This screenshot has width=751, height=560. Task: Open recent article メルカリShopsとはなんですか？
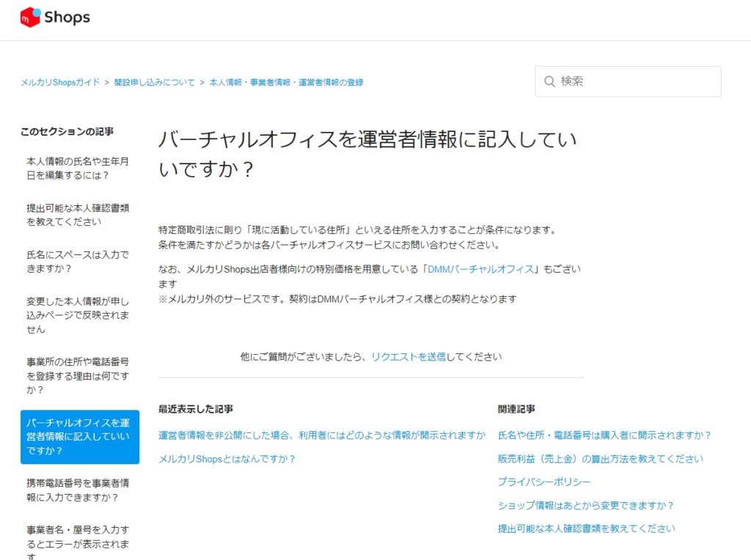[x=227, y=459]
